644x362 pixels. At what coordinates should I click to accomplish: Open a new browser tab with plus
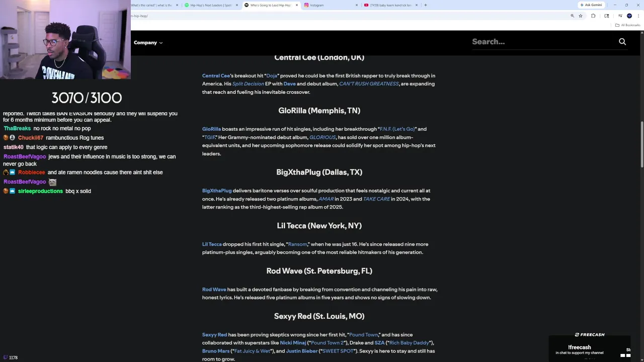coord(426,5)
